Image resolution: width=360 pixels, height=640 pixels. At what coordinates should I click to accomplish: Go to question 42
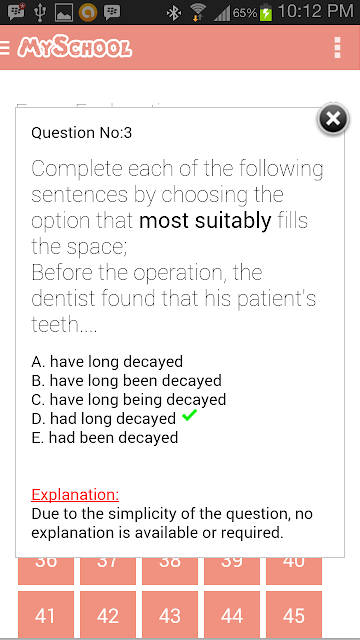(108, 615)
